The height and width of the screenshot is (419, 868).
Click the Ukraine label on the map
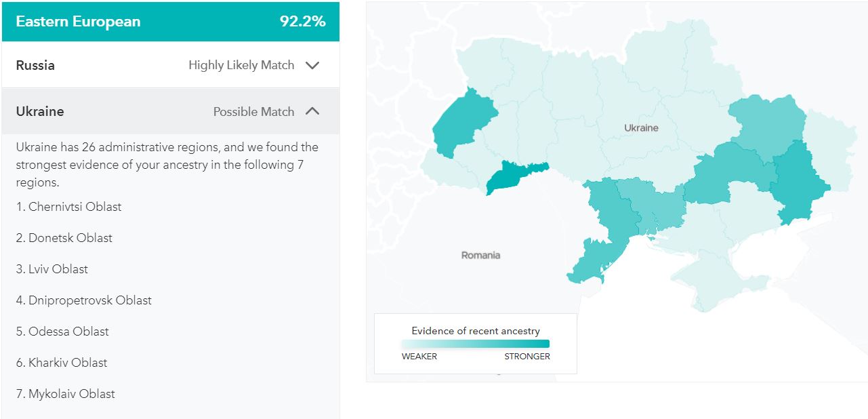click(x=641, y=127)
